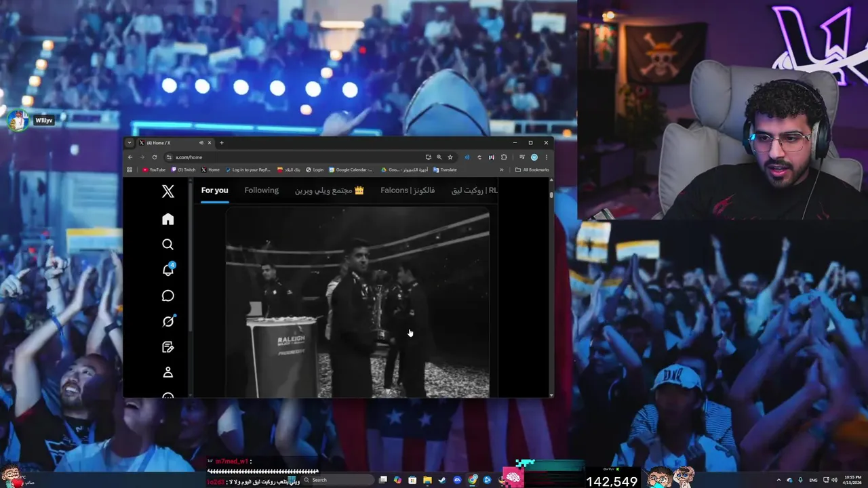This screenshot has width=868, height=488.
Task: Switch to the For you tab
Action: (214, 190)
